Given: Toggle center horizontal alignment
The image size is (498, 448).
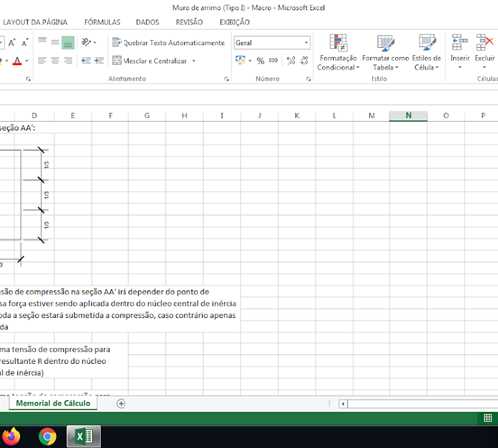Looking at the screenshot, I should point(55,61).
